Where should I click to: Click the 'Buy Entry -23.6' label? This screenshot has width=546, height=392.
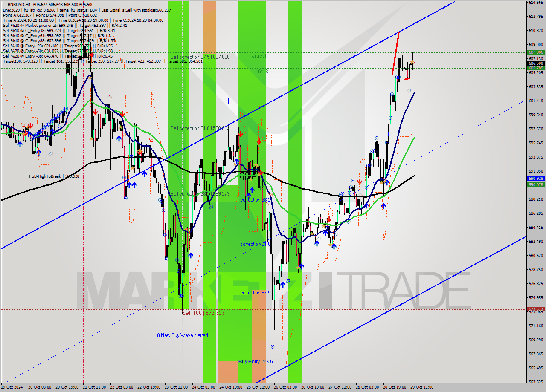pos(256,362)
